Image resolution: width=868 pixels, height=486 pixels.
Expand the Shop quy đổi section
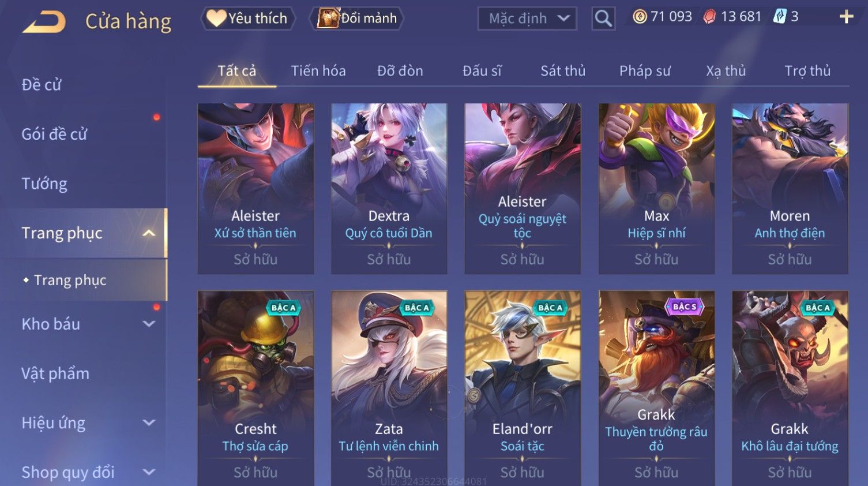(149, 472)
